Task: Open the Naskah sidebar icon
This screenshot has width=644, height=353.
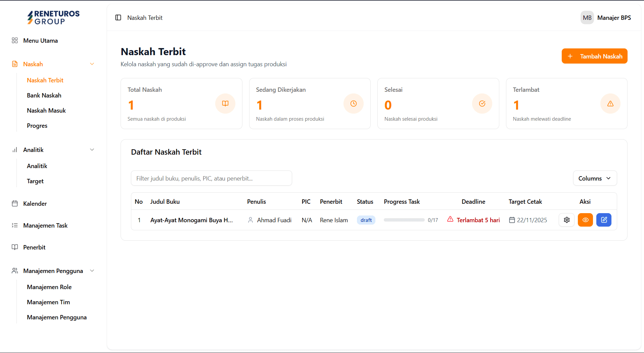Action: point(15,64)
